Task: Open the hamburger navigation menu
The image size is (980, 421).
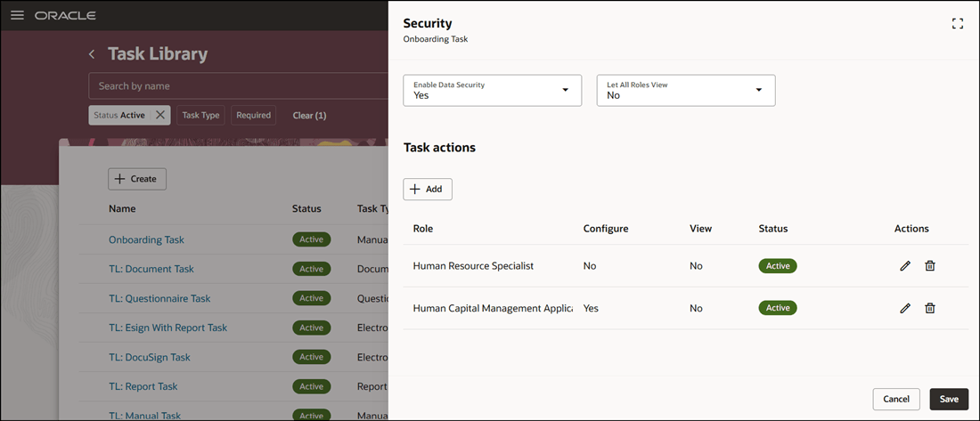Action: (x=18, y=15)
